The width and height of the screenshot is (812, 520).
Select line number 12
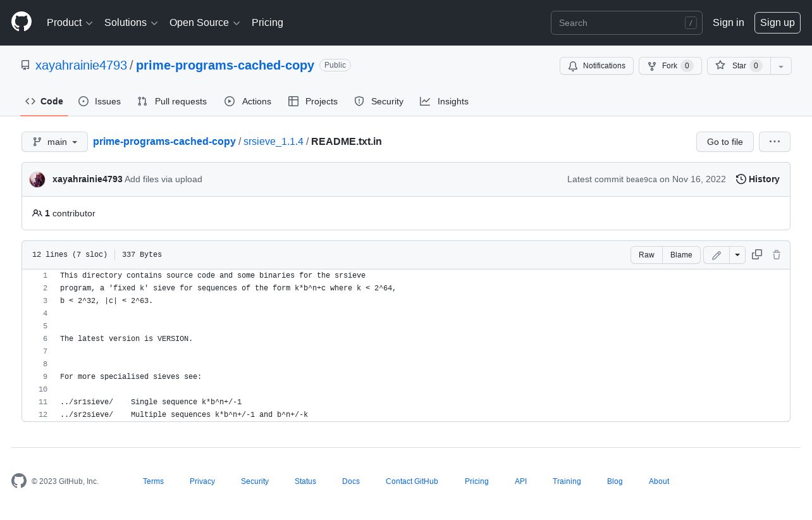click(x=43, y=415)
